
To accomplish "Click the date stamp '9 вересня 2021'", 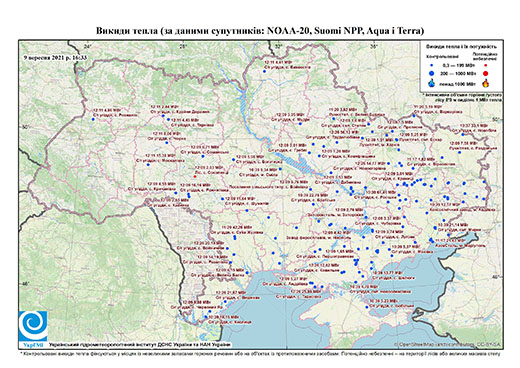I will 55,57.
